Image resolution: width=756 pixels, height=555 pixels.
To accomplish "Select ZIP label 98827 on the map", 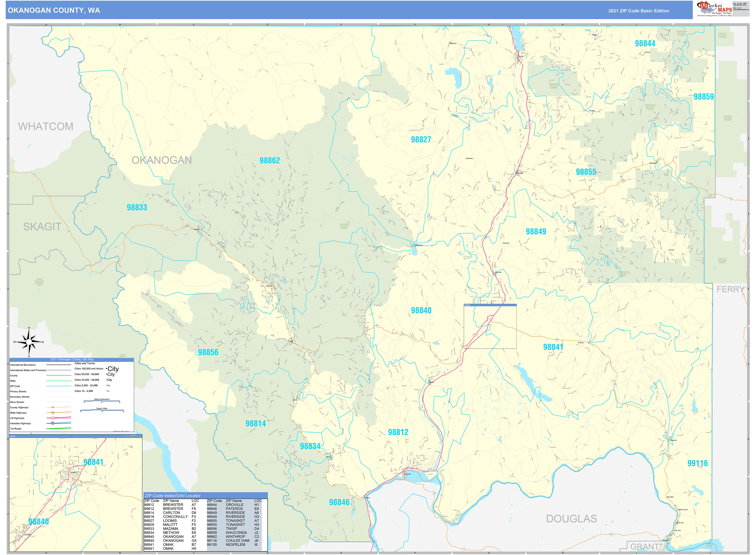I will (x=421, y=139).
